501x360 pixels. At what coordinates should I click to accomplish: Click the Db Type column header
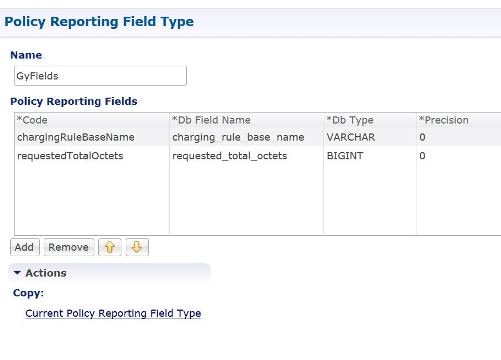click(x=370, y=120)
